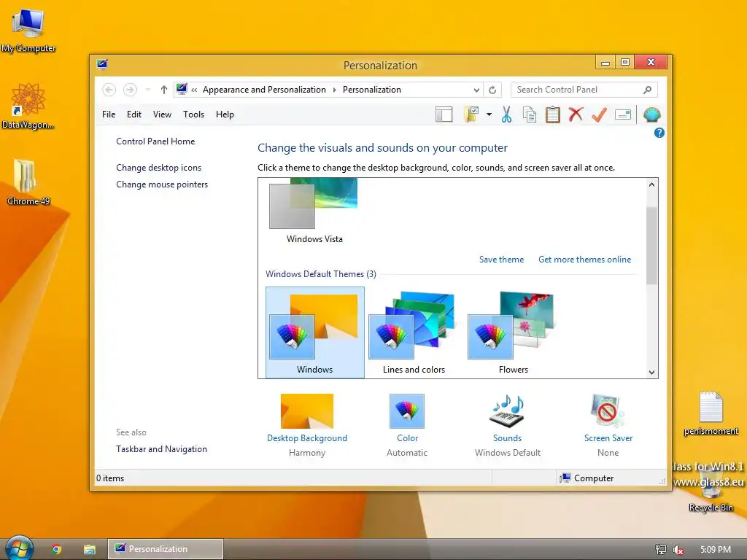747x560 pixels.
Task: Collapse the Windows Default Themes group
Action: click(x=321, y=274)
